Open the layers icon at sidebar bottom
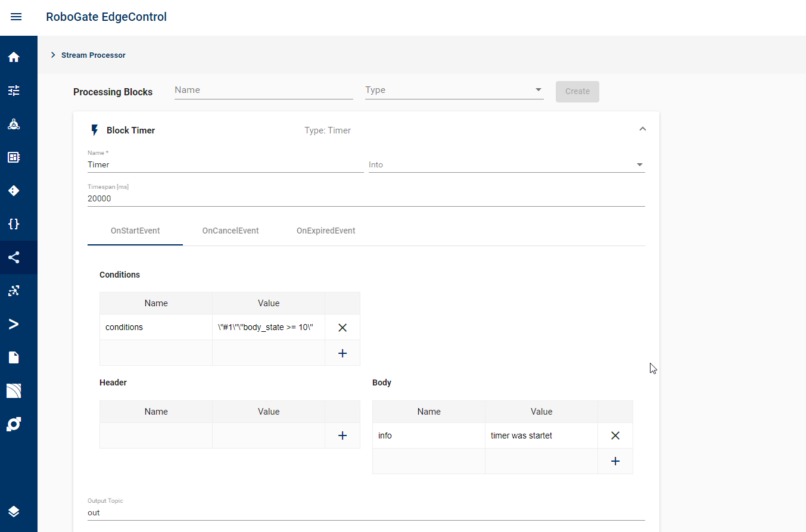806x532 pixels. point(14,512)
